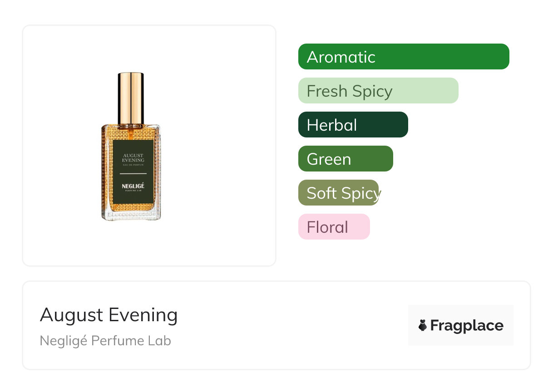The width and height of the screenshot is (553, 392).
Task: Click the bottle's neck below the gold cap
Action: tap(131, 127)
